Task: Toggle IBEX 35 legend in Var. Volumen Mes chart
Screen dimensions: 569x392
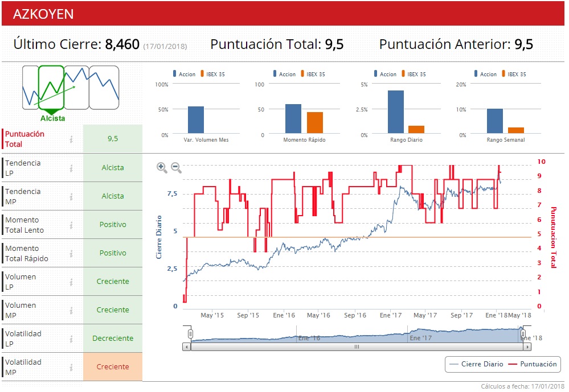Action: click(x=212, y=74)
